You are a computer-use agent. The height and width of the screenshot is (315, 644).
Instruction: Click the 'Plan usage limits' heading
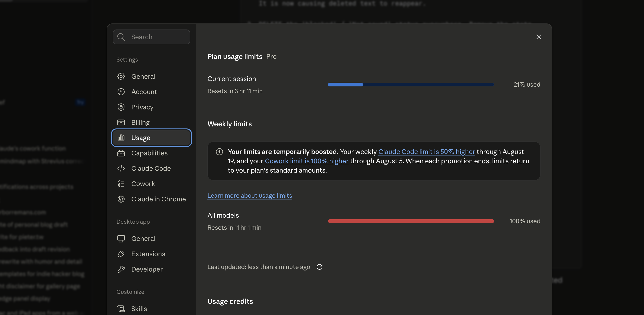click(235, 57)
